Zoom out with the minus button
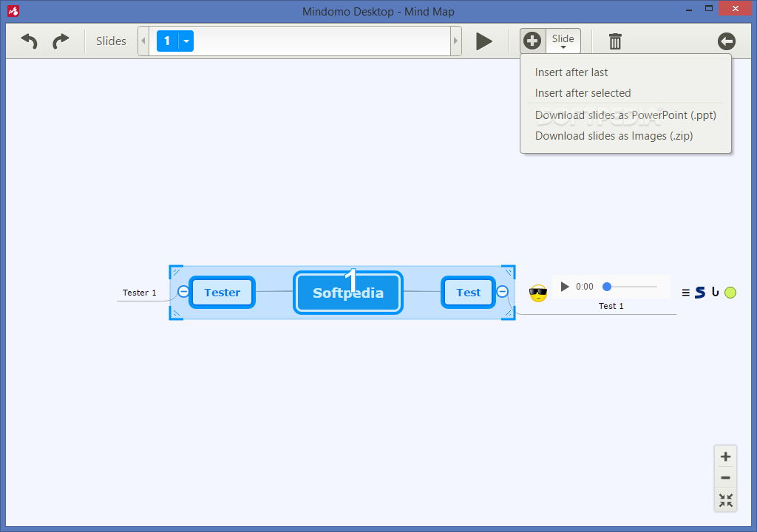 coord(726,478)
